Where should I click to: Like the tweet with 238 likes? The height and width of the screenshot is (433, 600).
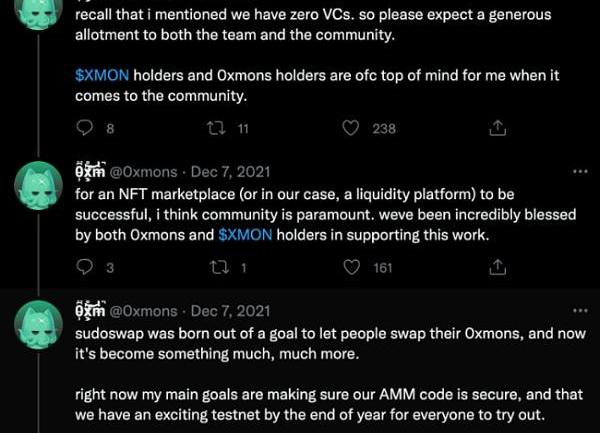click(351, 128)
